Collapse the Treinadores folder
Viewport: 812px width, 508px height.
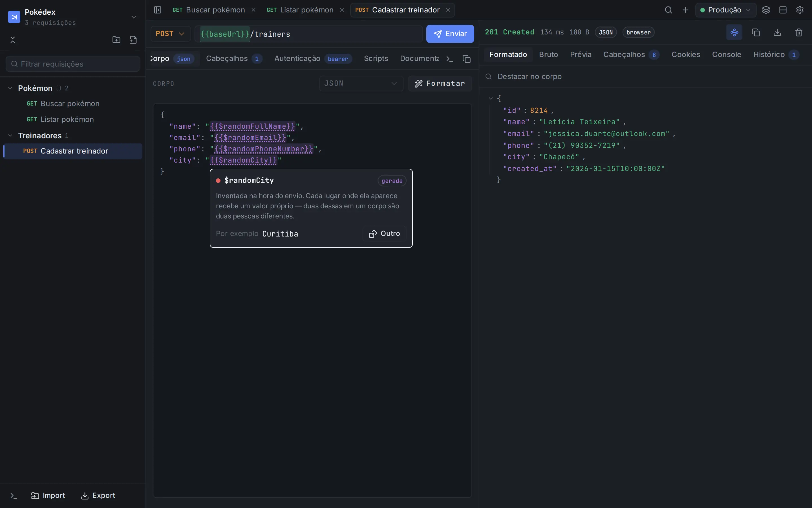tap(10, 135)
